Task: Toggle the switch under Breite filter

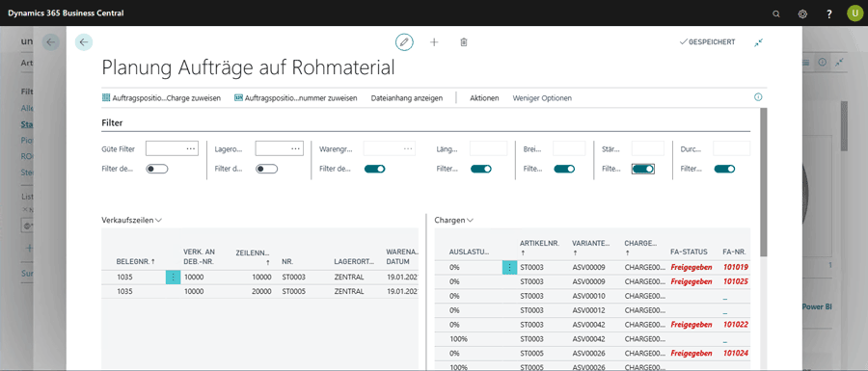Action: coord(564,169)
